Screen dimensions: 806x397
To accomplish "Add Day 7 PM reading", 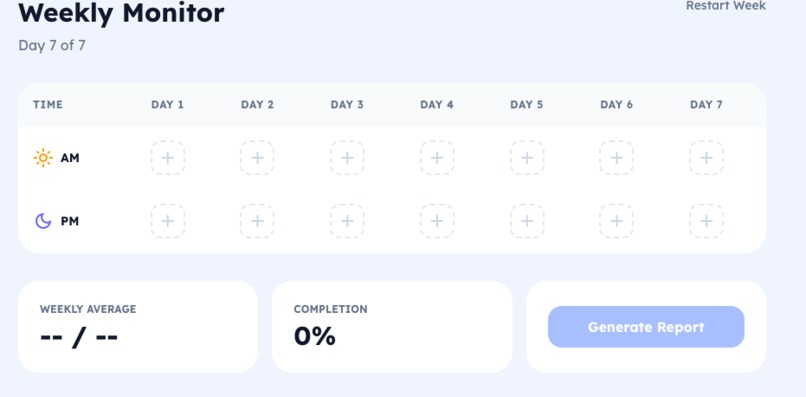I will coord(706,221).
